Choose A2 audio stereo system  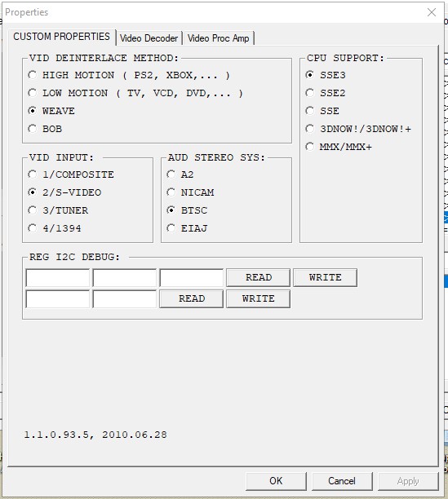point(171,174)
